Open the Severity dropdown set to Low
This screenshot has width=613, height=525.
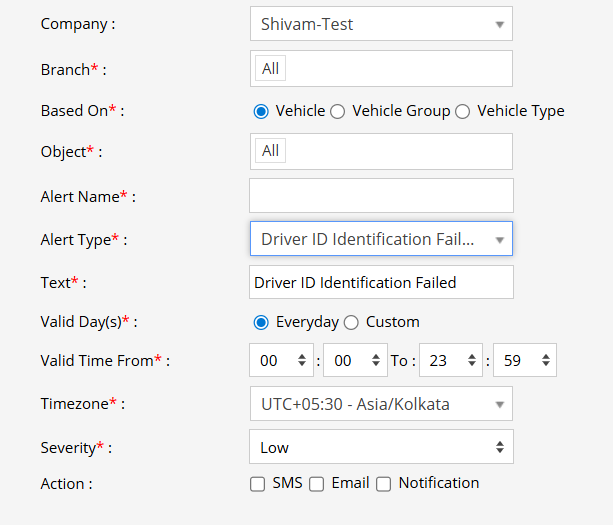click(x=380, y=447)
